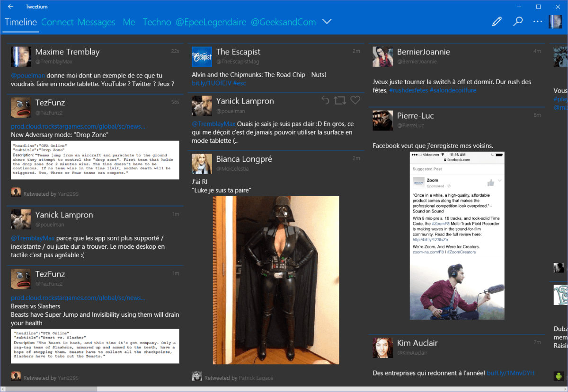
Task: Reply to Yanick Lampron's tweet
Action: (x=325, y=100)
